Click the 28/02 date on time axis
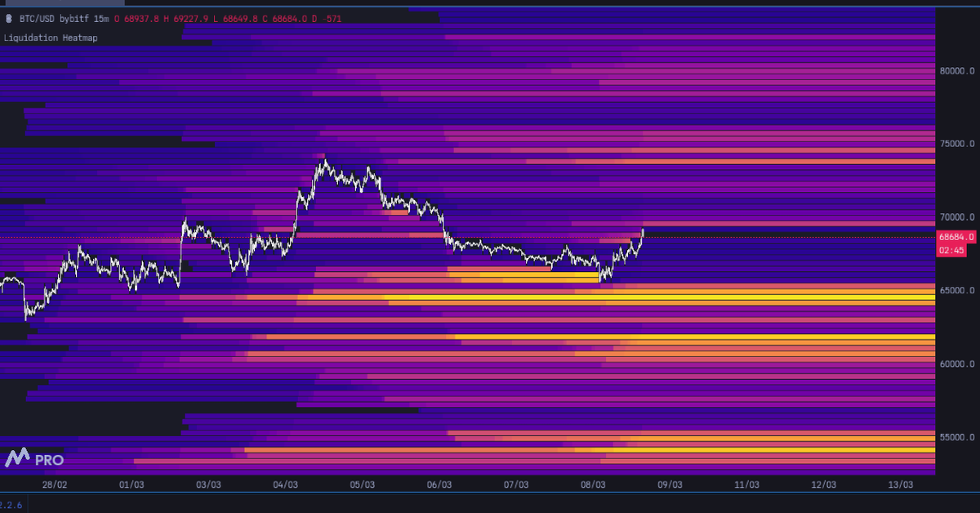 coord(55,484)
